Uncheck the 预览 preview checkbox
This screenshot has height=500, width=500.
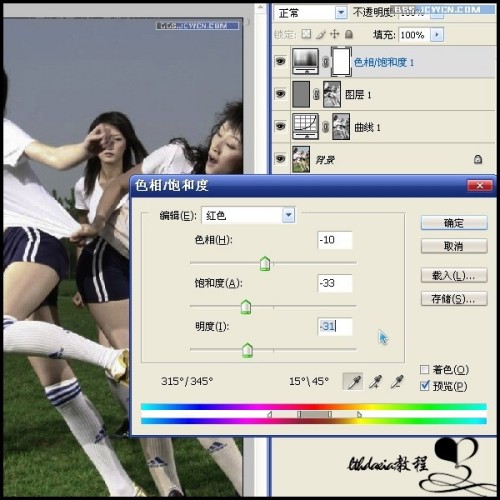click(424, 386)
